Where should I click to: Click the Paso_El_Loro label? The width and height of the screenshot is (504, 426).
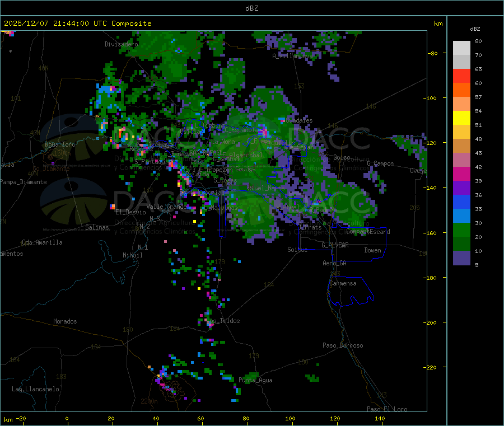pos(387,409)
